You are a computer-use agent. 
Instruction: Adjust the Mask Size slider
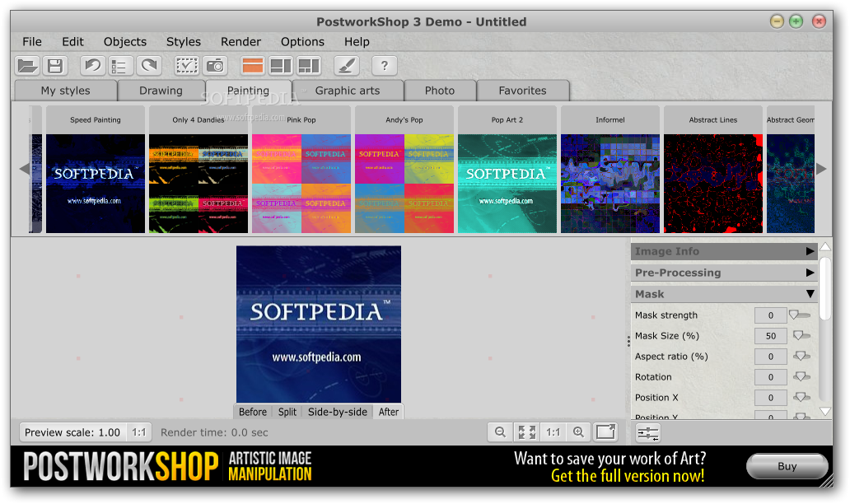pyautogui.click(x=801, y=335)
